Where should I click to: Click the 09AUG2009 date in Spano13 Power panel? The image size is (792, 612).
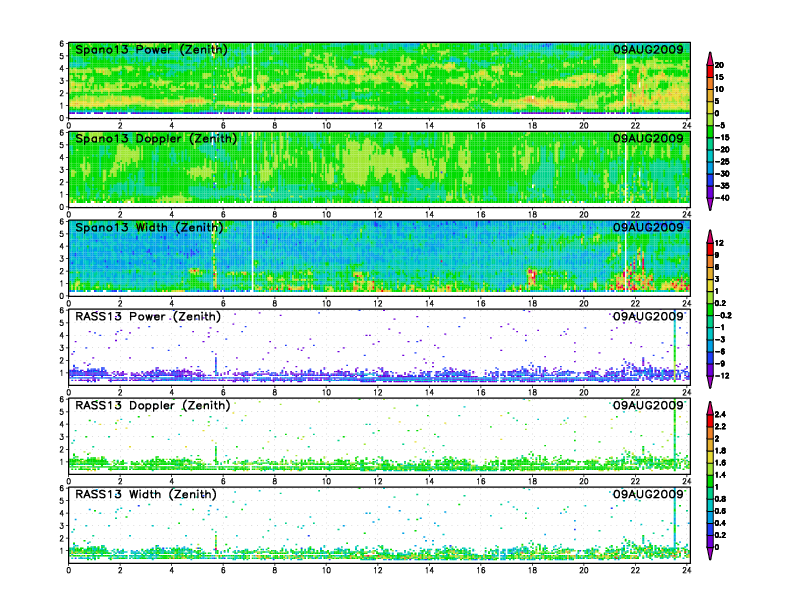point(648,49)
